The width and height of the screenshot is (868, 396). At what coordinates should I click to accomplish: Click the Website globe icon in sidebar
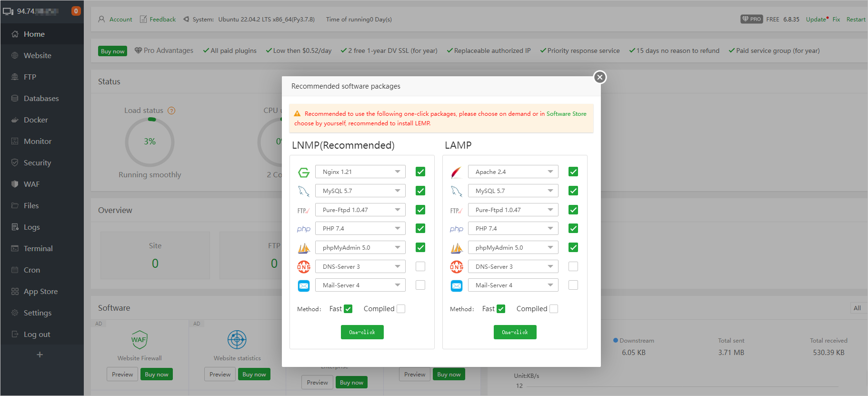(15, 56)
